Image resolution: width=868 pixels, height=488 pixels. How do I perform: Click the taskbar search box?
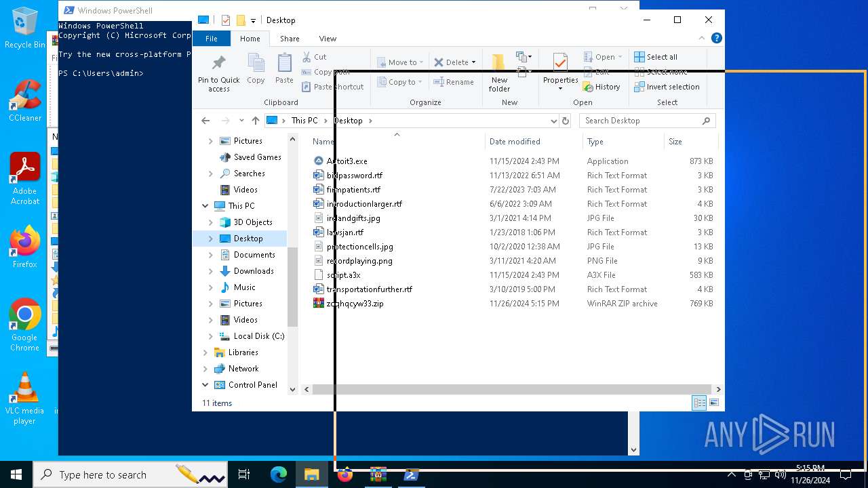132,474
